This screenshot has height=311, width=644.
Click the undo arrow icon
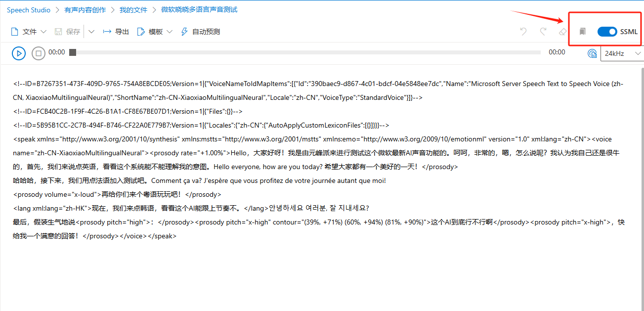point(523,32)
